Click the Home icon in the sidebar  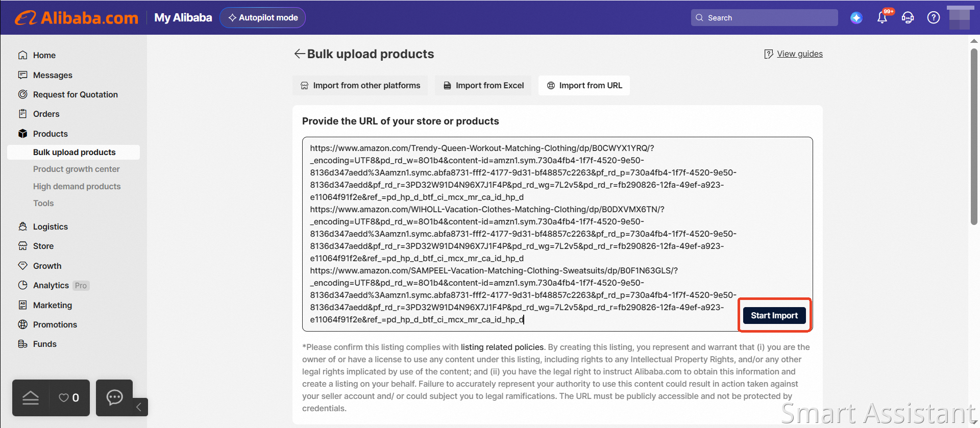coord(22,55)
